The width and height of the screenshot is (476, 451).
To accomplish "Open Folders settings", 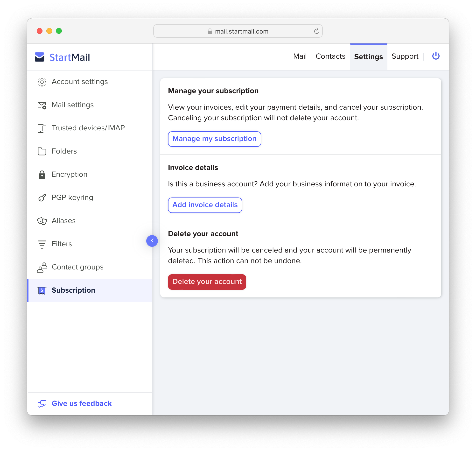I will click(x=90, y=151).
